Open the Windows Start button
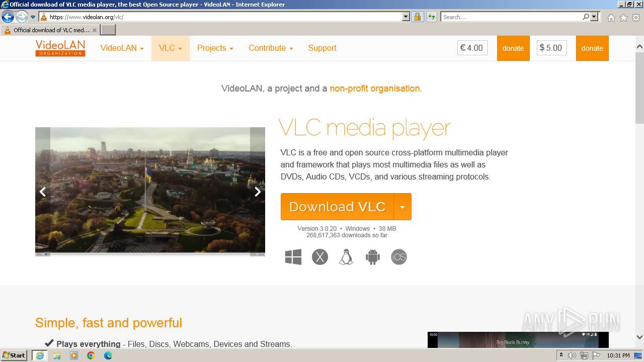Image resolution: width=644 pixels, height=362 pixels. pyautogui.click(x=14, y=355)
